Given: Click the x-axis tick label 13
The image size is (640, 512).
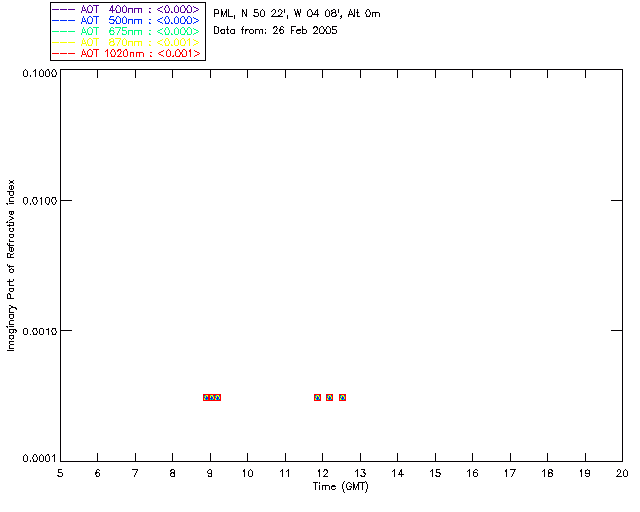Looking at the screenshot, I should click(360, 473).
